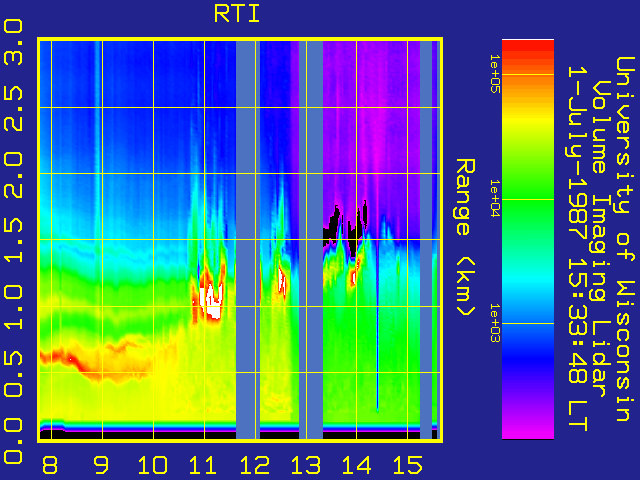Click the 2.0 range axis label

(x=13, y=175)
